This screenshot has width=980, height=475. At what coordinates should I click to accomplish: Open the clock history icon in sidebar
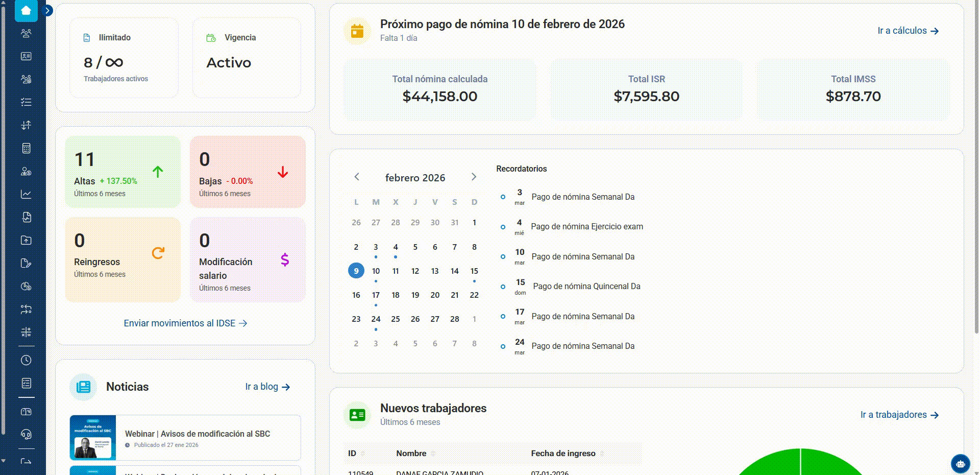[26, 360]
